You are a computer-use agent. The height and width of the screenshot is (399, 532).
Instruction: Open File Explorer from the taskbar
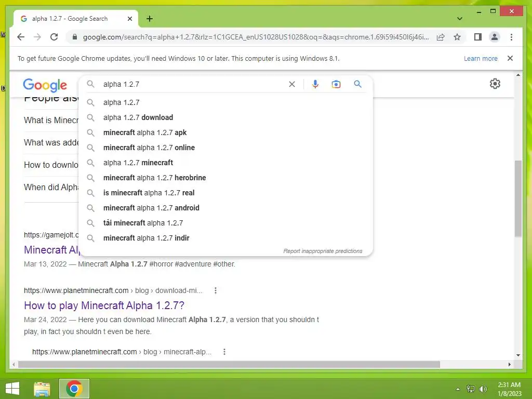click(x=42, y=389)
